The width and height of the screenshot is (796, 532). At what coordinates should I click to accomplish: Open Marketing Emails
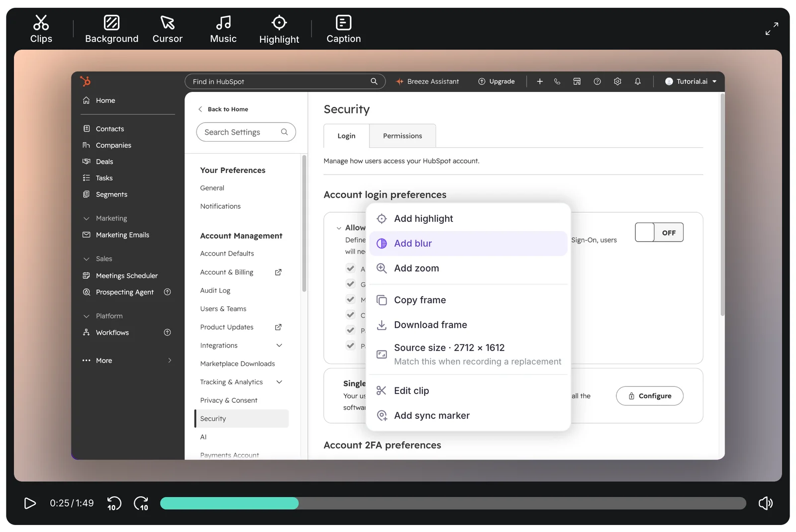[x=116, y=235]
